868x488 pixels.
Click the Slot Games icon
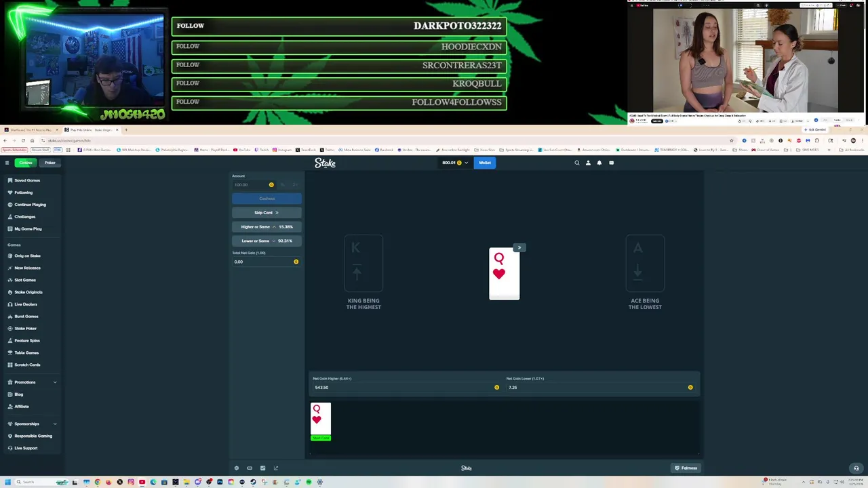pyautogui.click(x=9, y=280)
